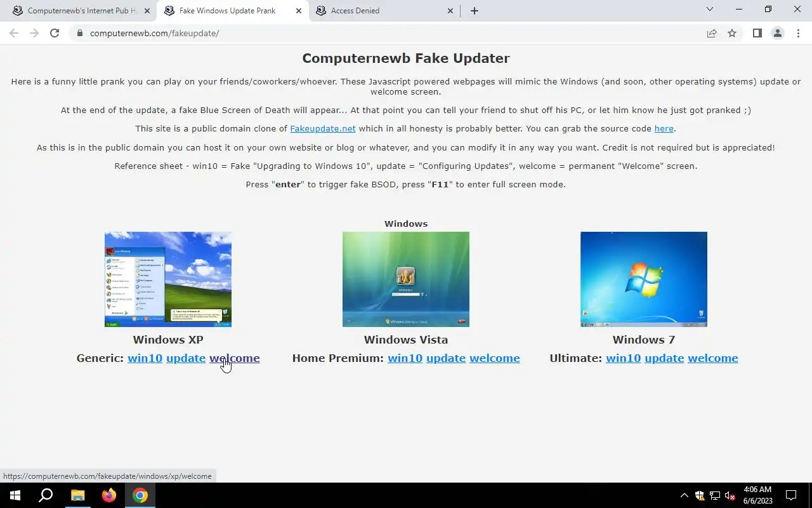Open the Windows Start menu
Viewport: 812px width, 508px height.
pos(15,495)
